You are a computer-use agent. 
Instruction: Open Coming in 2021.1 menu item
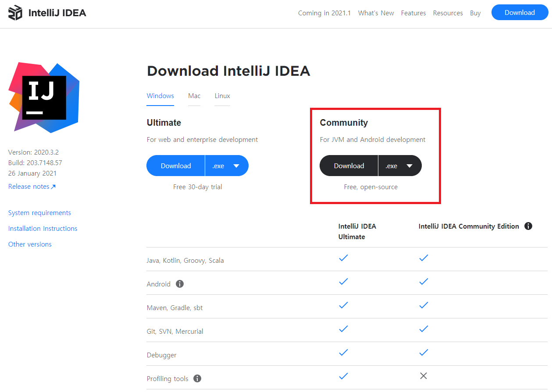coord(324,13)
